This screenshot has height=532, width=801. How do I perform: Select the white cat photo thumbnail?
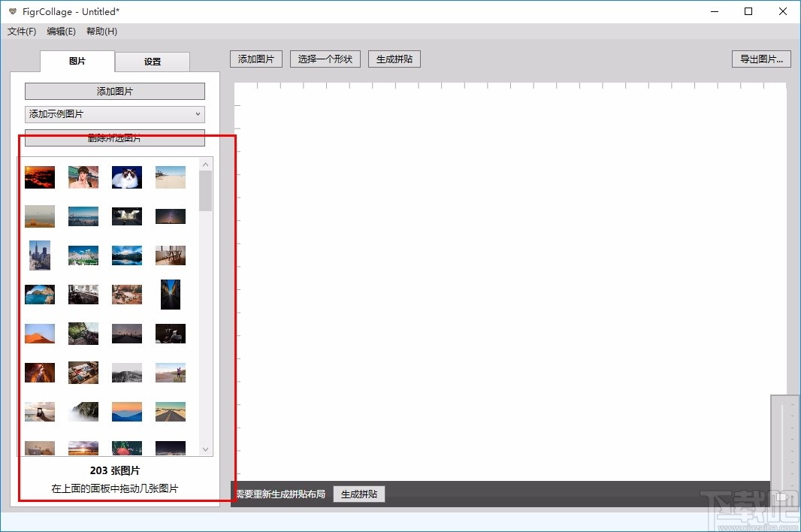tap(126, 177)
